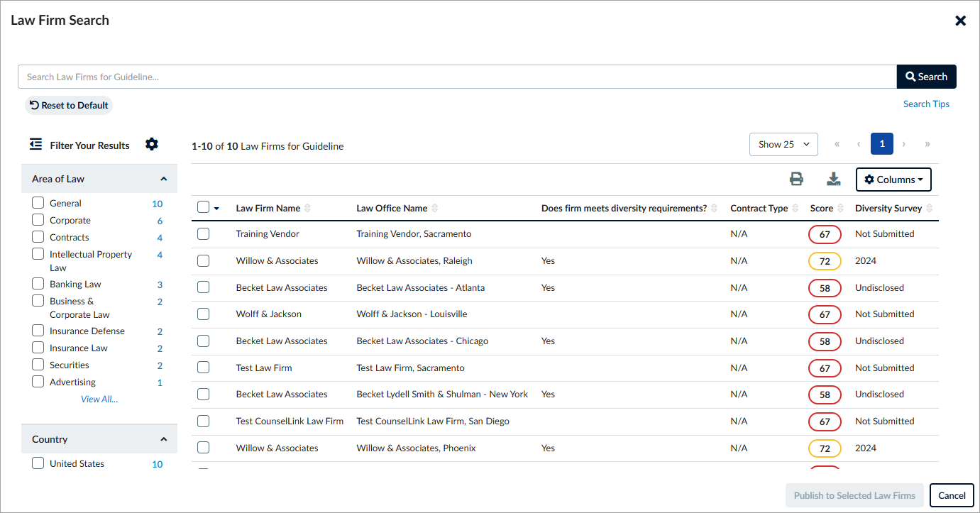Click the print results icon
This screenshot has height=513, width=980.
point(796,180)
